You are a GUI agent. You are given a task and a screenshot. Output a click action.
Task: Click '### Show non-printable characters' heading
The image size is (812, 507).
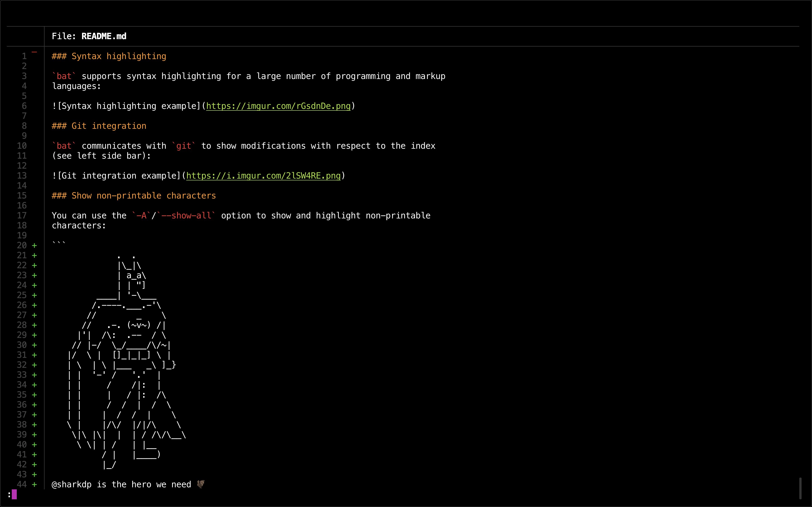[134, 196]
